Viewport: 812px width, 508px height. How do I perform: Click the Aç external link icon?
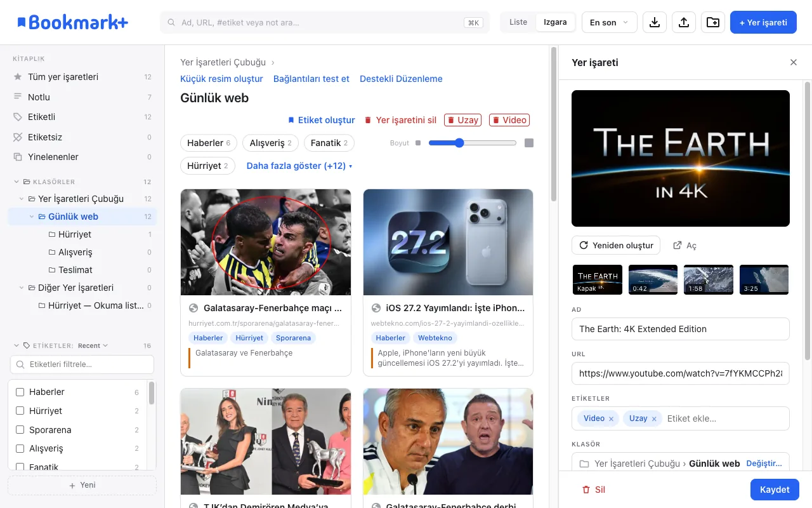tap(678, 245)
